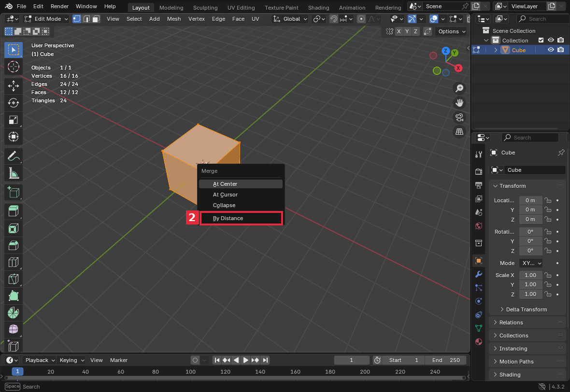Select the Extrude Region tool
The width and height of the screenshot is (570, 392).
tap(14, 211)
